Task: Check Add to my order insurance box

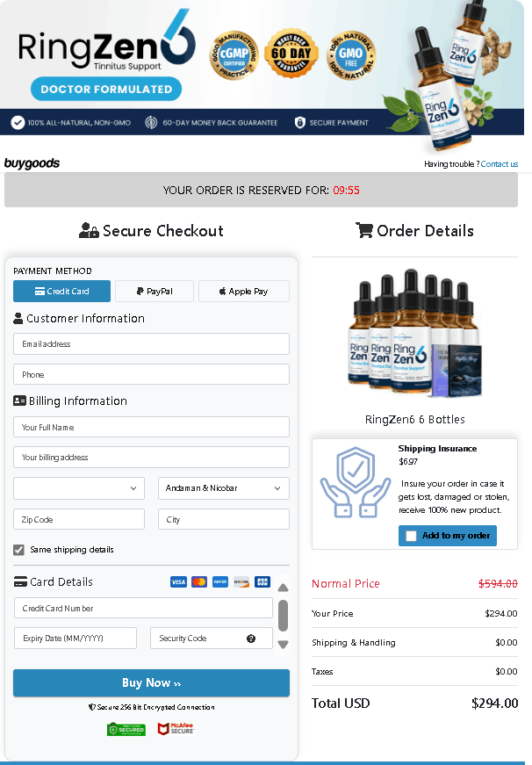Action: (411, 536)
